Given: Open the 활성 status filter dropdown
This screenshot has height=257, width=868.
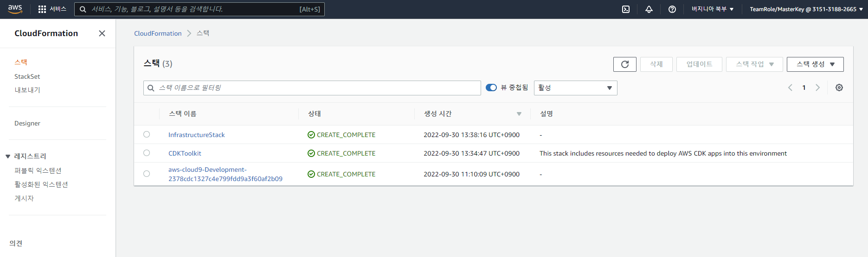Looking at the screenshot, I should point(576,88).
